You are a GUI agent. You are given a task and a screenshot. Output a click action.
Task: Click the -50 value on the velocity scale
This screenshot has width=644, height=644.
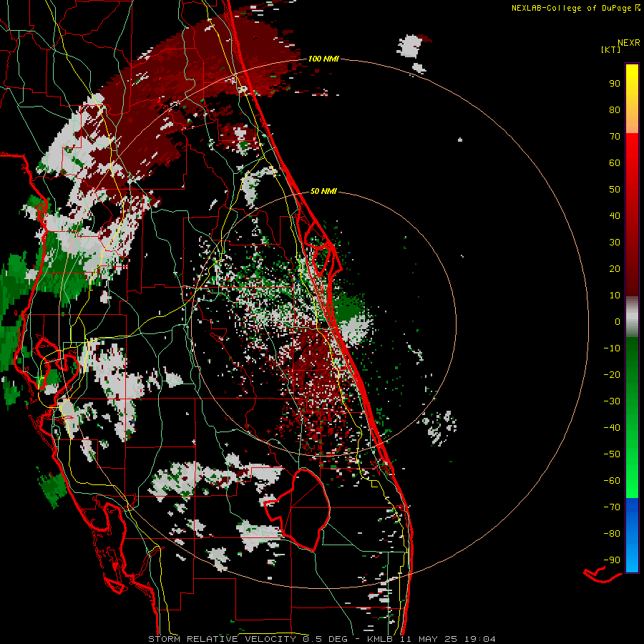point(612,454)
